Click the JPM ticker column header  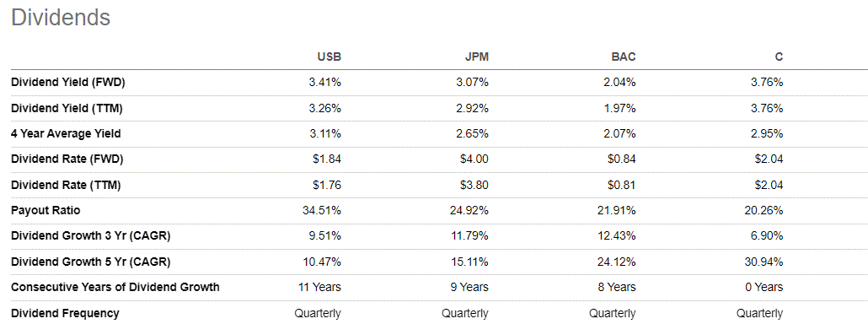click(x=476, y=57)
